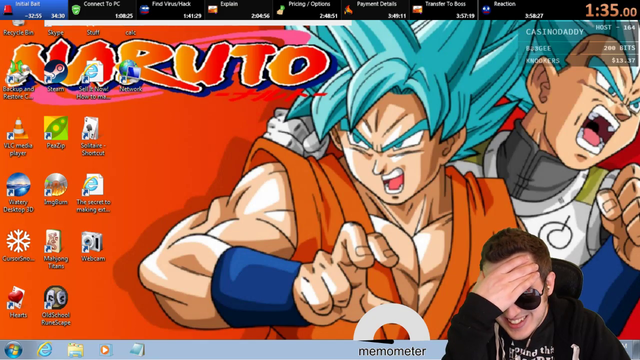The height and width of the screenshot is (360, 640).
Task: Open Windows Media Player taskbar icon
Action: [x=105, y=350]
